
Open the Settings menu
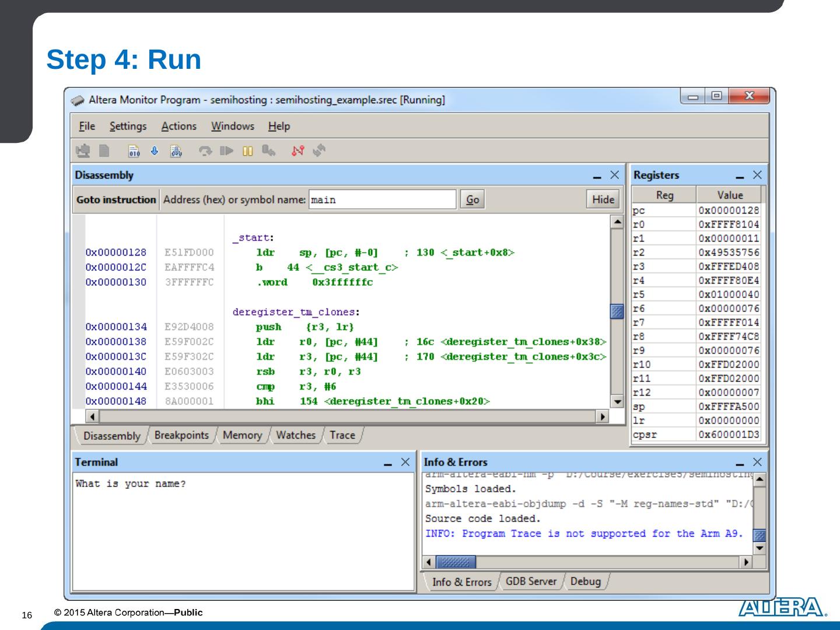point(128,126)
